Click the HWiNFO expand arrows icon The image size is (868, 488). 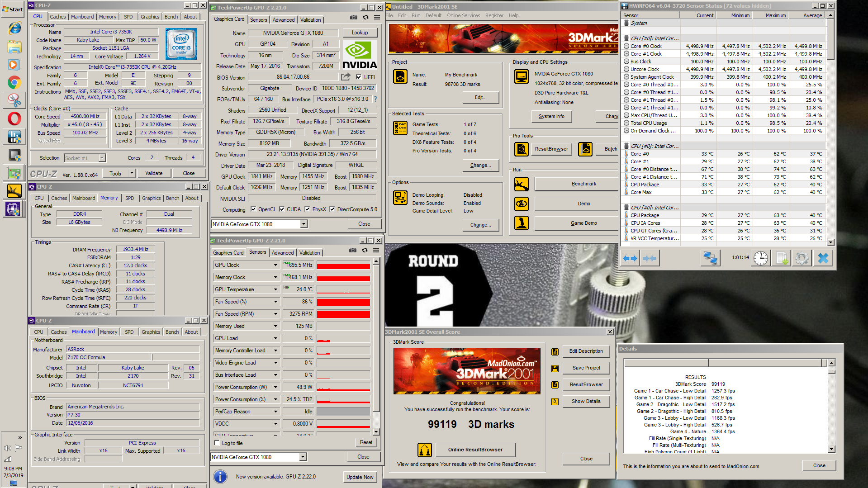pos(630,258)
